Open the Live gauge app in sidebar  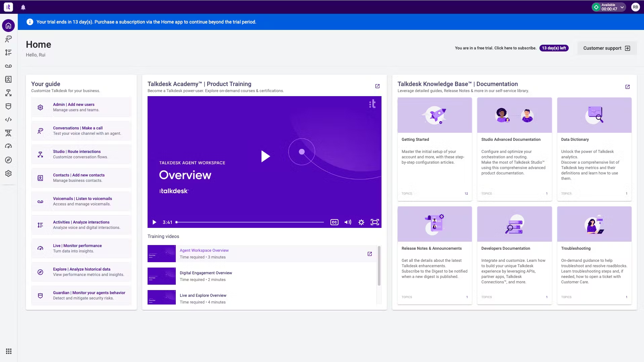pos(8,146)
